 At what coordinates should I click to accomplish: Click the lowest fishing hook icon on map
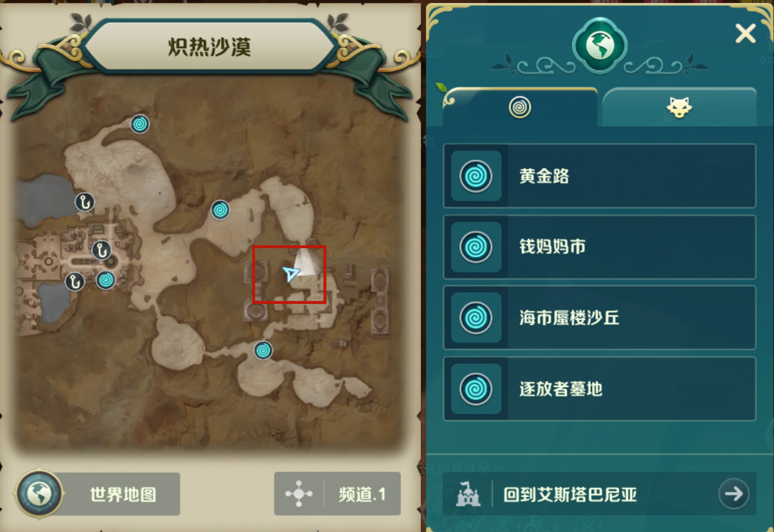pyautogui.click(x=75, y=281)
